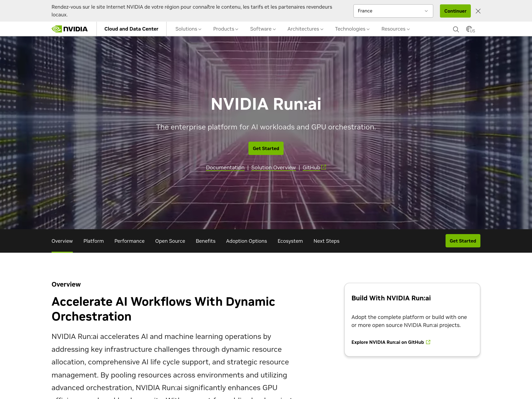The image size is (532, 399).
Task: Open the Documentation link
Action: pyautogui.click(x=225, y=167)
